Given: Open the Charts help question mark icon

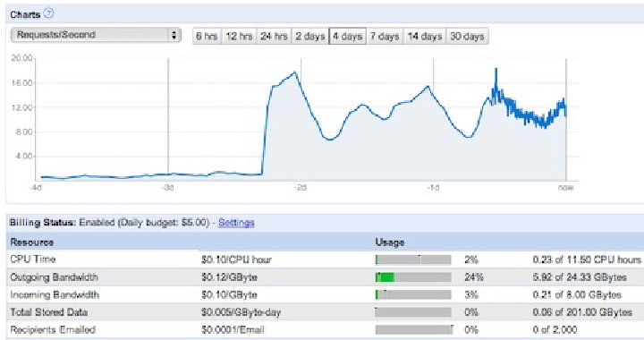Looking at the screenshot, I should pyautogui.click(x=48, y=13).
